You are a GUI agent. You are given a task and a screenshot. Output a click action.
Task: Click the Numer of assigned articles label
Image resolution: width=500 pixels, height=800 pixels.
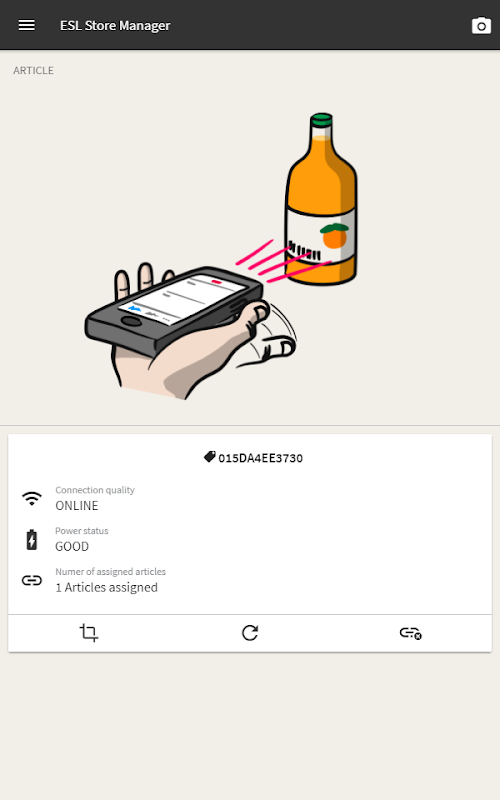pyautogui.click(x=111, y=571)
